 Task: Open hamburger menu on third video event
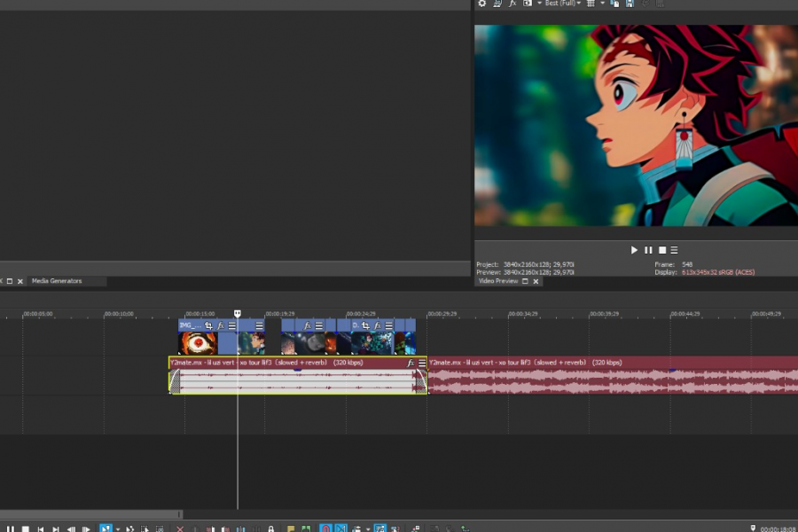(319, 325)
